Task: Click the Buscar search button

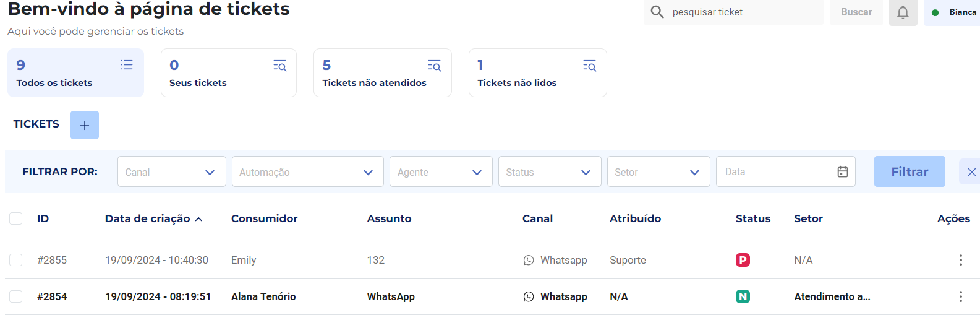Action: point(856,12)
